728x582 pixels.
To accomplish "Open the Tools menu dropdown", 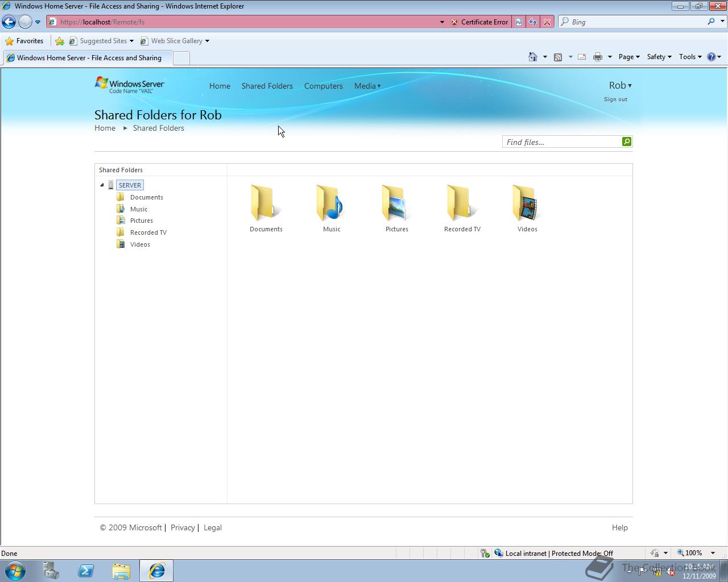I will click(x=690, y=57).
